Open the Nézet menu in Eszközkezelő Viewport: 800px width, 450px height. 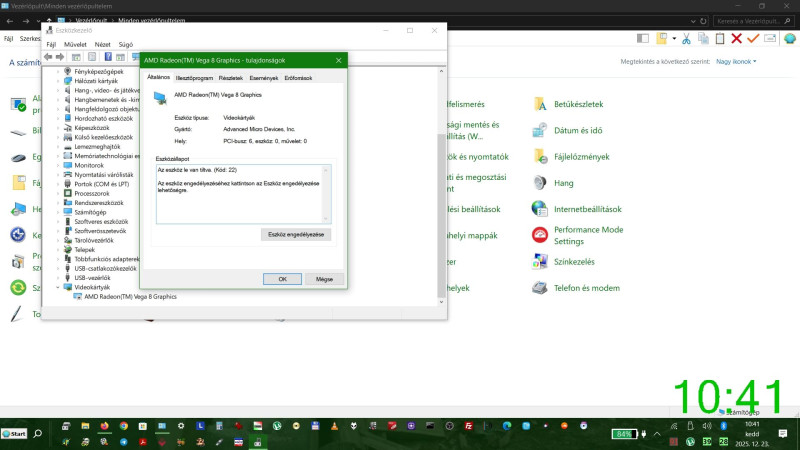[103, 44]
